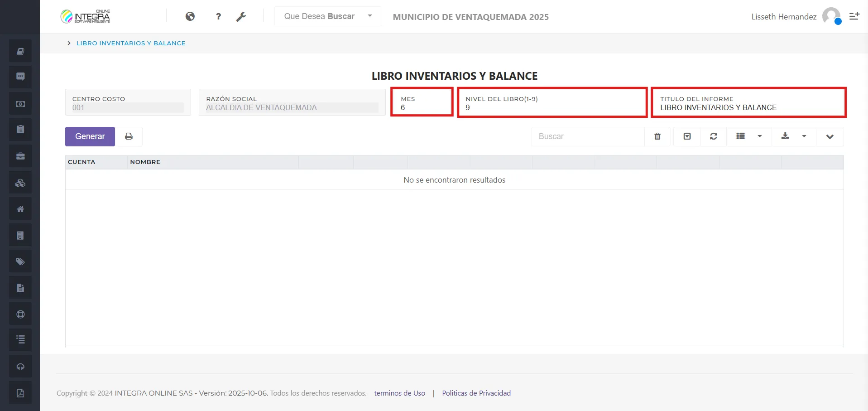Open the headphones support icon in sidebar
868x411 pixels.
click(x=20, y=366)
